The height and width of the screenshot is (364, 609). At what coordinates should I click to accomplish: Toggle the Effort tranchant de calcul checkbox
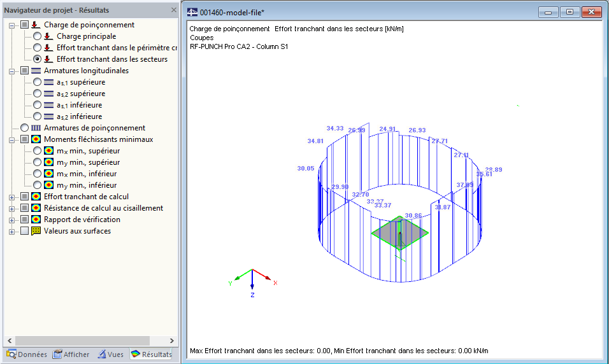coord(24,197)
